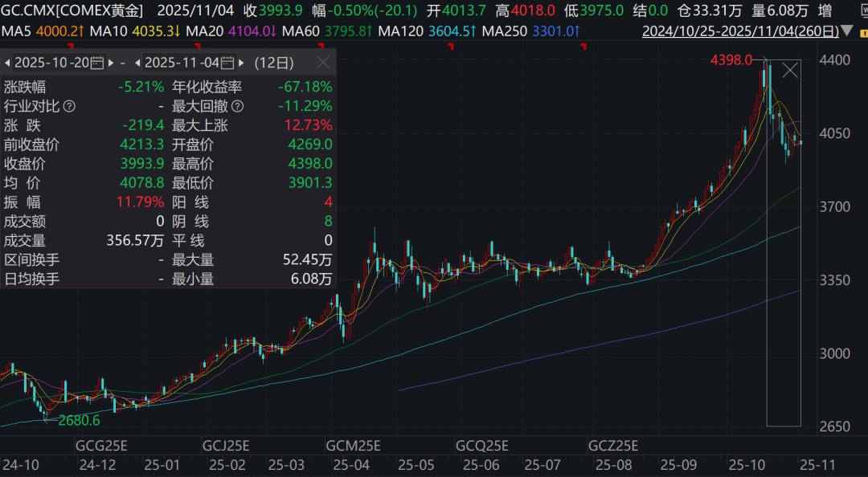
Task: Click the 4398.0 high price marker
Action: coord(730,59)
